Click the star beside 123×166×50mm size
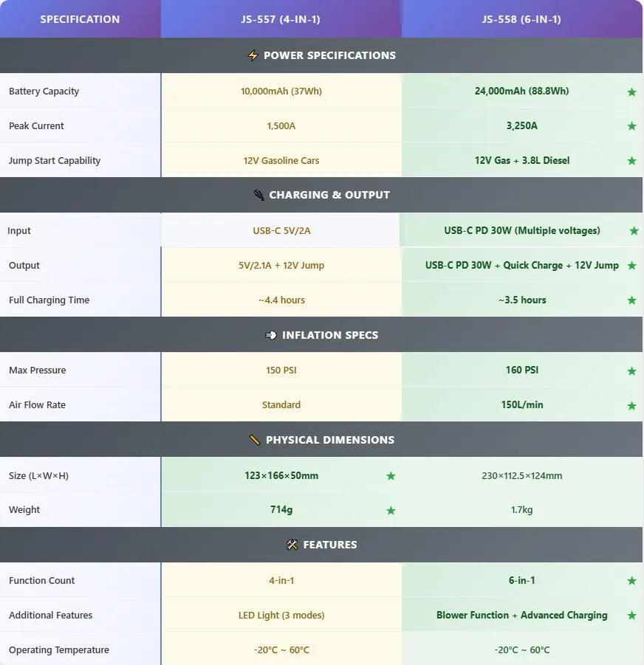644x665 pixels. [x=391, y=476]
